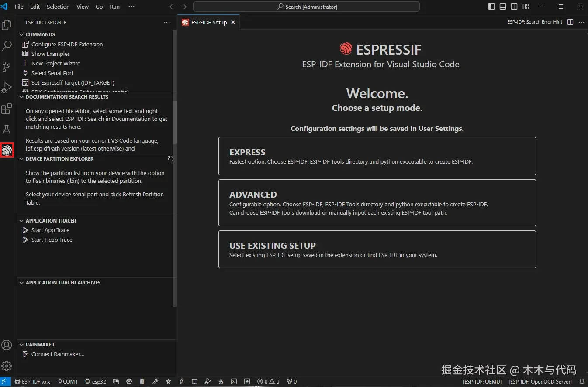
Task: Open the Manage gear in activity bar
Action: [7, 366]
